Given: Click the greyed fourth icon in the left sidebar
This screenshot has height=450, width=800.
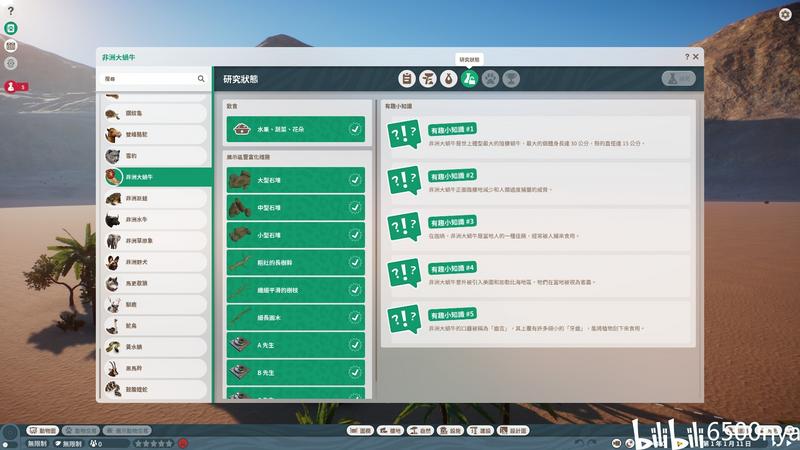Looking at the screenshot, I should tap(11, 64).
